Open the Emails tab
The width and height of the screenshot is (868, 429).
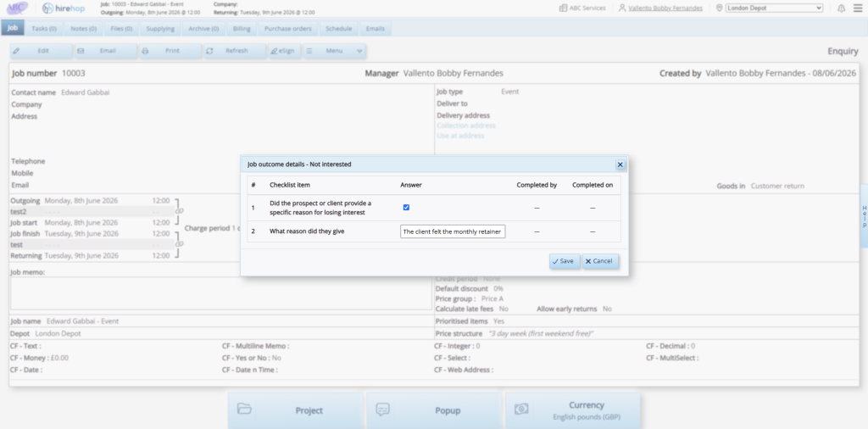click(376, 29)
